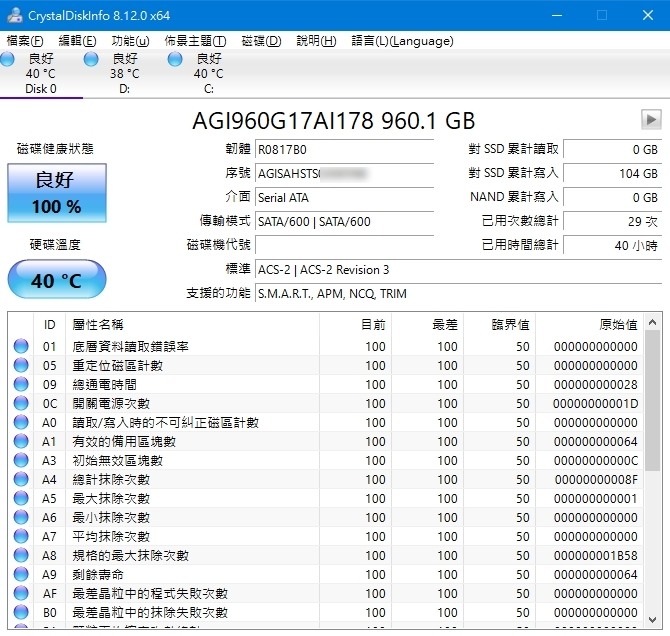Click the scroll down arrow in attribute list
This screenshot has width=670, height=636.
coord(652,620)
